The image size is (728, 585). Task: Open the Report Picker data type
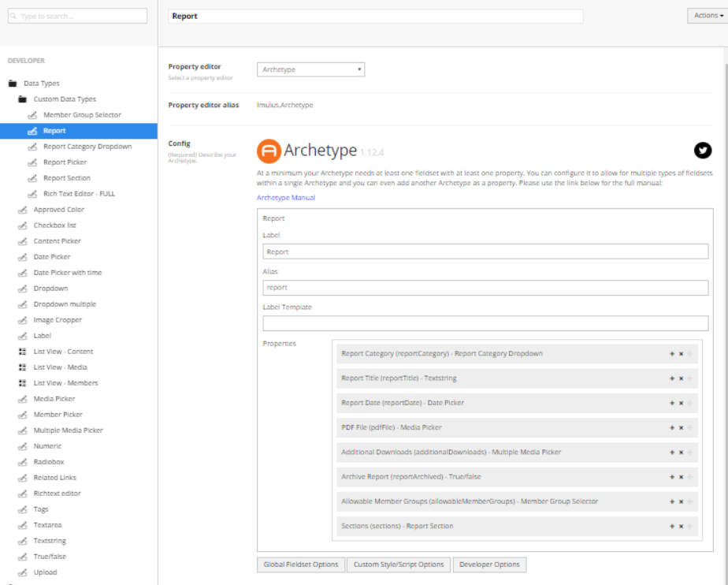tap(65, 162)
